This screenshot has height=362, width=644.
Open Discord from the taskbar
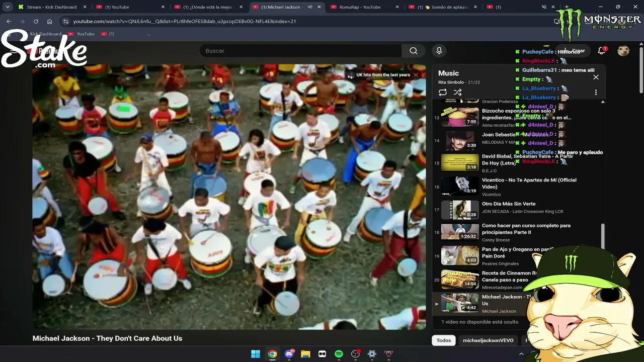289,354
